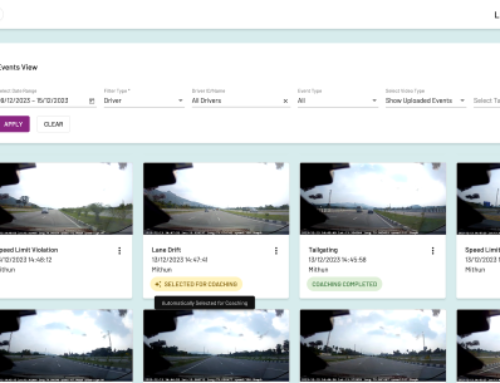Open the date range calendar icon
Viewport: 500px width, 383px height.
pos(92,101)
